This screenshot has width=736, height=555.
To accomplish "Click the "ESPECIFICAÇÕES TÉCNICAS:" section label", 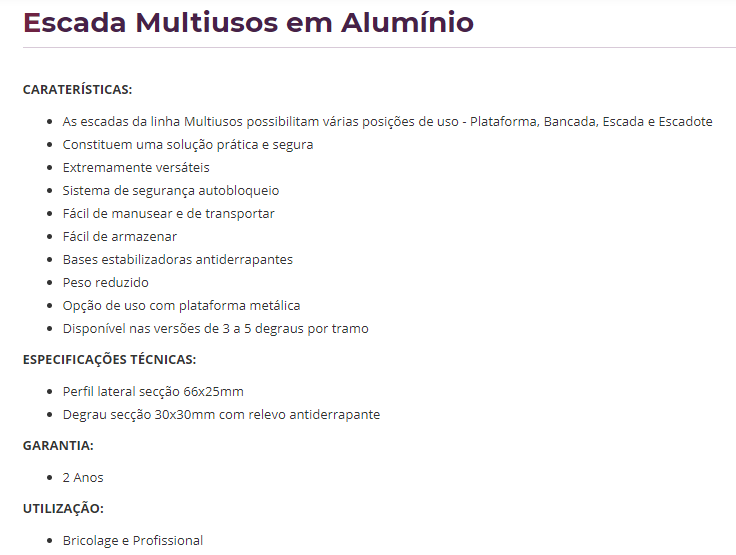I will click(x=109, y=359).
